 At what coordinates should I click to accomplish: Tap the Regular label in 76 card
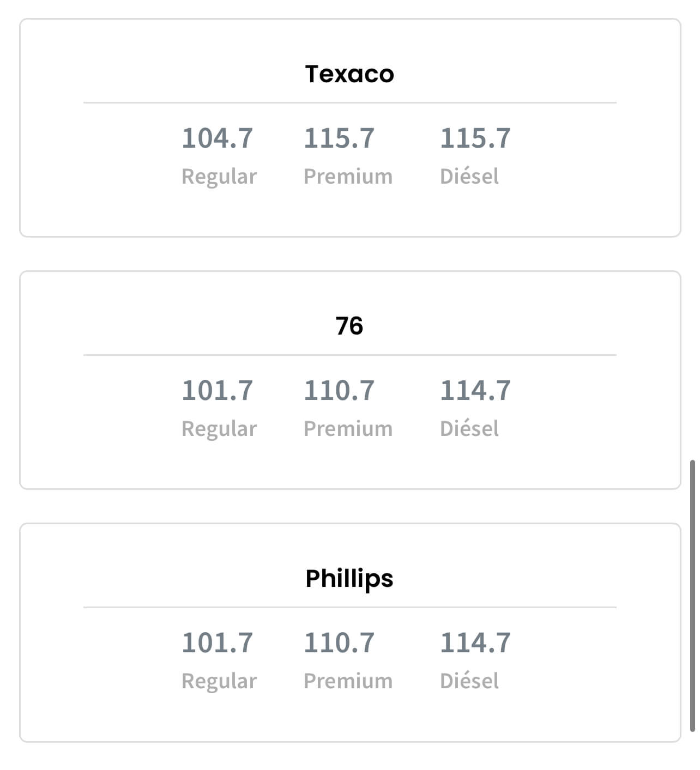[x=219, y=429]
